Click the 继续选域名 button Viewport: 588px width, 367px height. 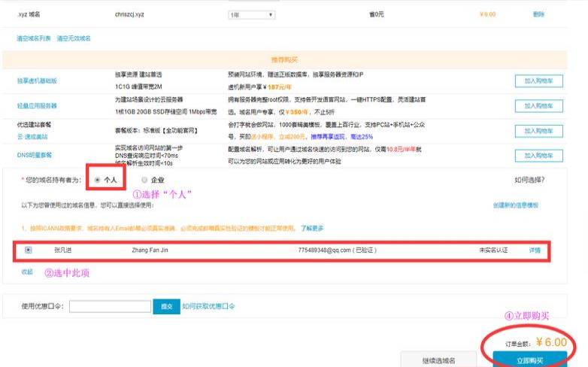tap(439, 360)
